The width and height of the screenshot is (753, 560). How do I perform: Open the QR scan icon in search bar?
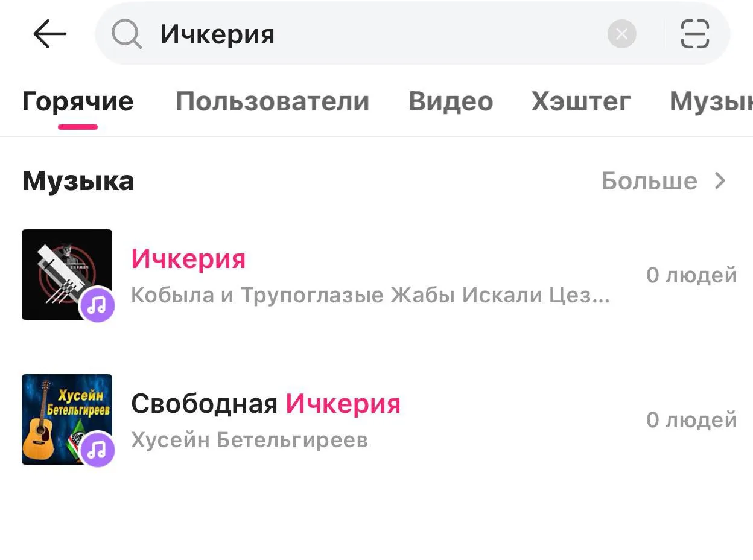pyautogui.click(x=694, y=34)
